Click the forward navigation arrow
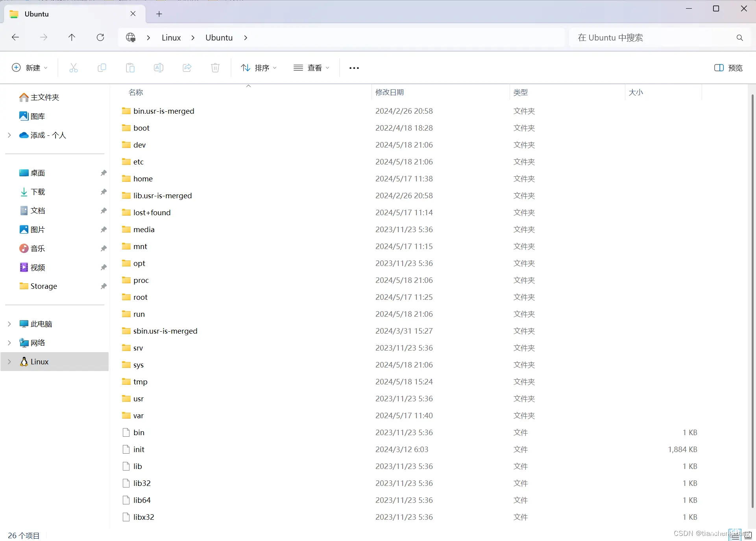Viewport: 756px width, 541px height. pyautogui.click(x=43, y=37)
